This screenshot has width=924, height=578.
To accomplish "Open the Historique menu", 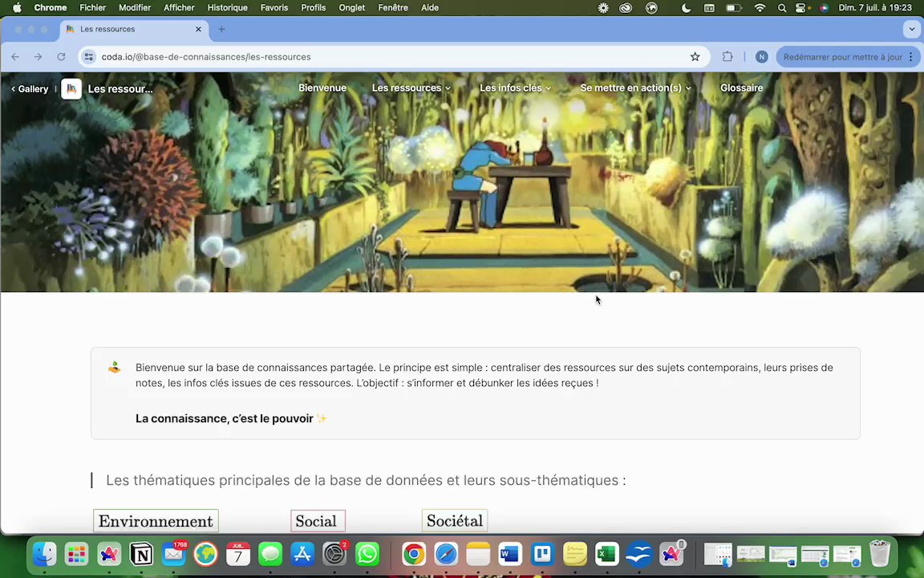I will click(228, 8).
